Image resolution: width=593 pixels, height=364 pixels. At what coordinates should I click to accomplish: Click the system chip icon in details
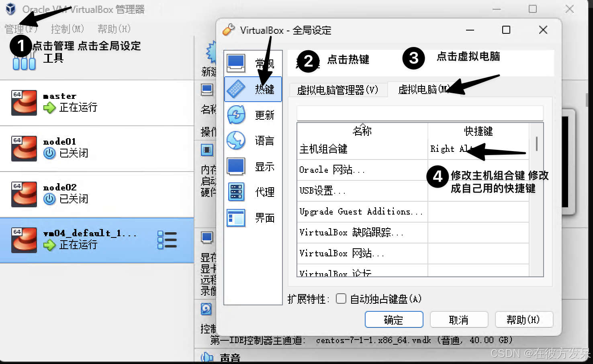(207, 150)
